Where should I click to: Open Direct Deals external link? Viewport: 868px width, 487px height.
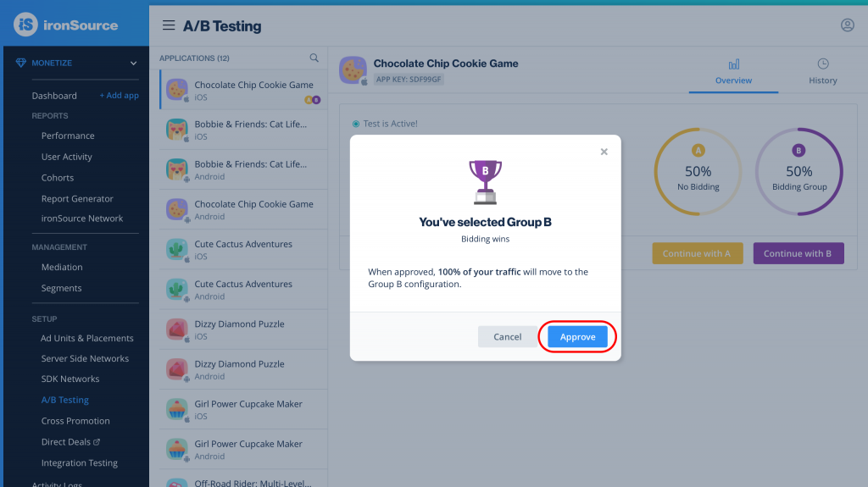click(x=70, y=441)
